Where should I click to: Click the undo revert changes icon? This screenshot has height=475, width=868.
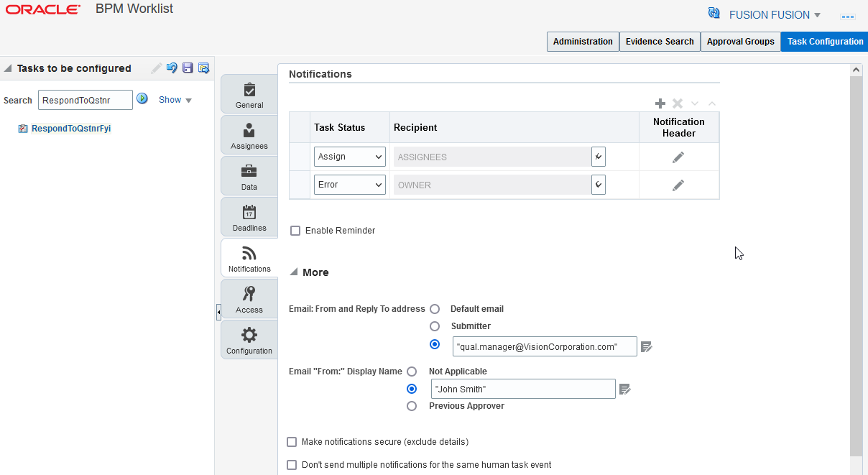point(172,68)
